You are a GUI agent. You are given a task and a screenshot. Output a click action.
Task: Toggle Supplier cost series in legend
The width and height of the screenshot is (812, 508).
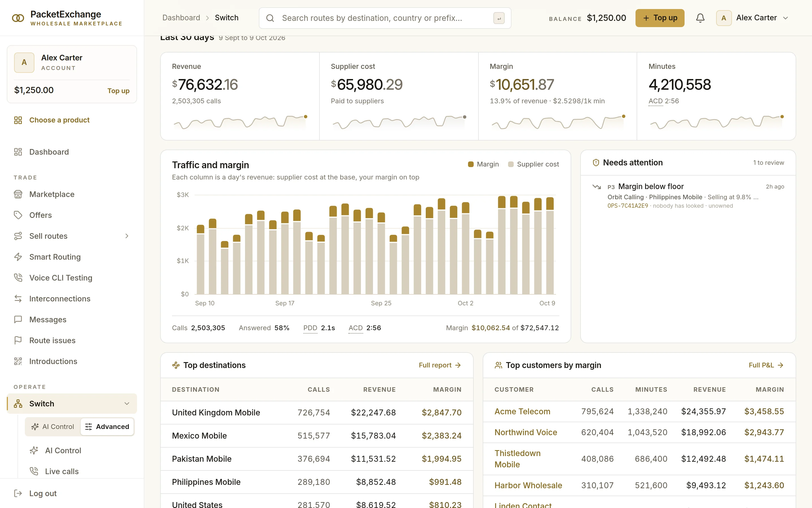(533, 164)
